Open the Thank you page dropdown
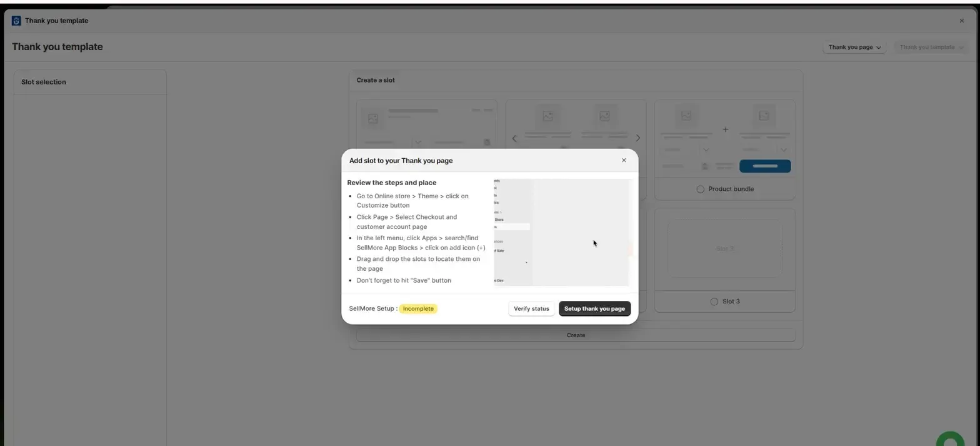Screen dimensions: 980x446 pos(854,47)
